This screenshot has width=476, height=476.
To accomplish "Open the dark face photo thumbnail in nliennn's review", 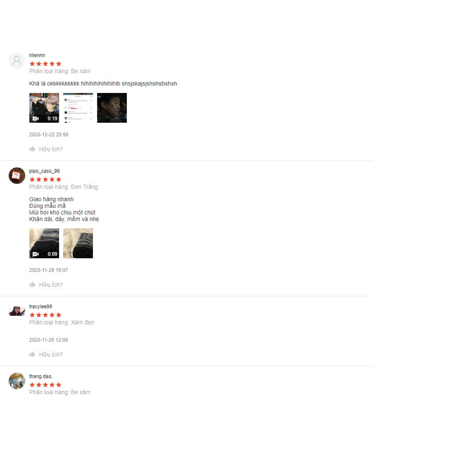I will click(x=112, y=108).
